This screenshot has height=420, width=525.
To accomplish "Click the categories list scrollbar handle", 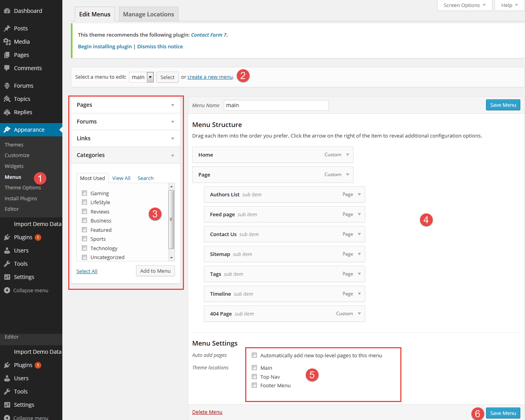I will click(171, 219).
